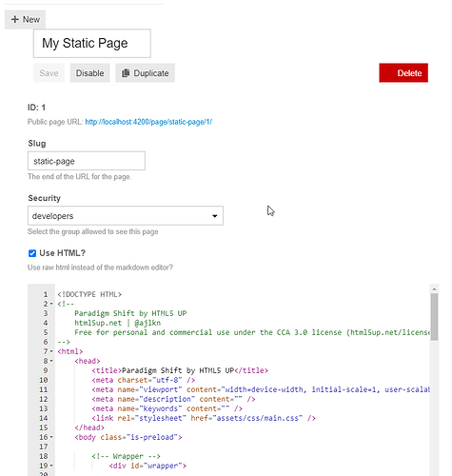Uncheck the Use HTML? checkbox
This screenshot has width=452, height=476.
(x=32, y=253)
